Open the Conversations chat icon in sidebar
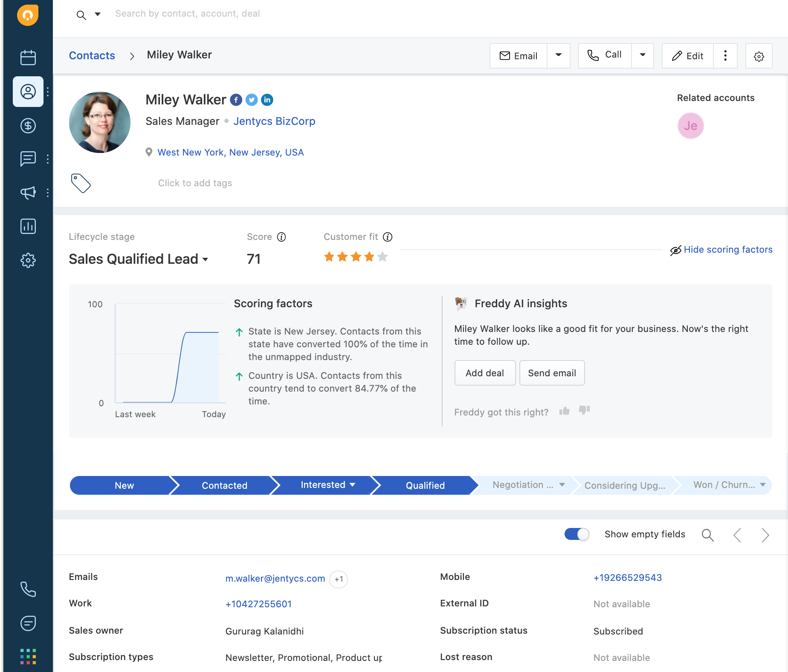The height and width of the screenshot is (672, 788). point(28,159)
